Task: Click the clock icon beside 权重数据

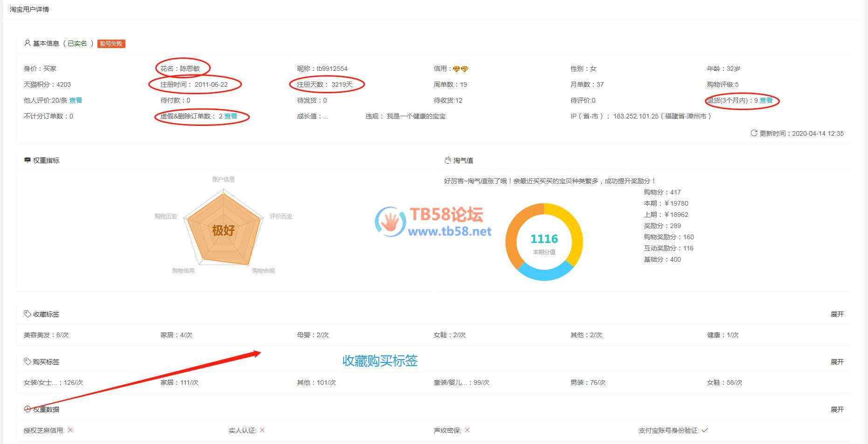Action: tap(27, 409)
